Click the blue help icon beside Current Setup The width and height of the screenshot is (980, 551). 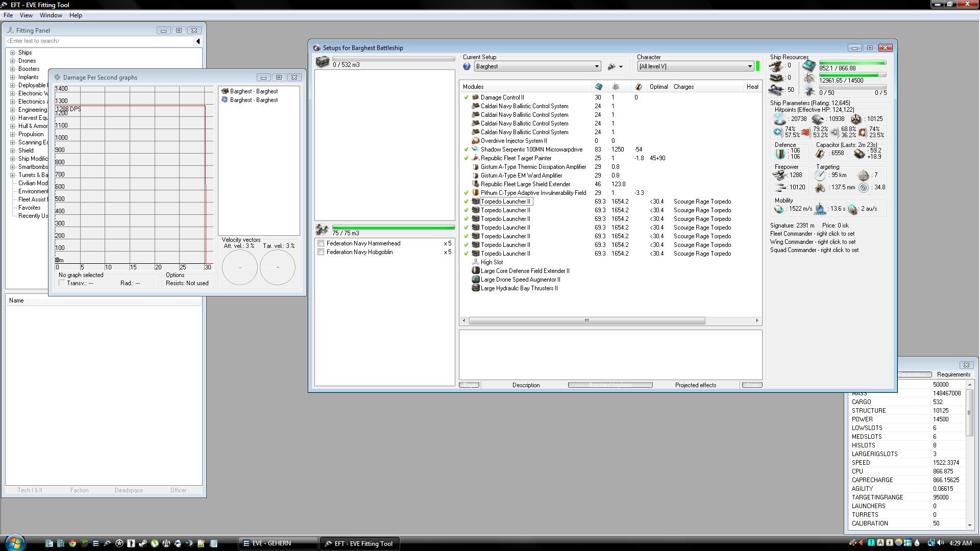(x=467, y=66)
